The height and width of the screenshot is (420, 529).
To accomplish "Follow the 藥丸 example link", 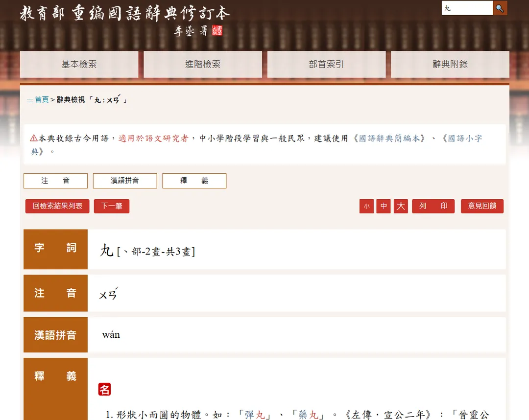I will [x=309, y=415].
